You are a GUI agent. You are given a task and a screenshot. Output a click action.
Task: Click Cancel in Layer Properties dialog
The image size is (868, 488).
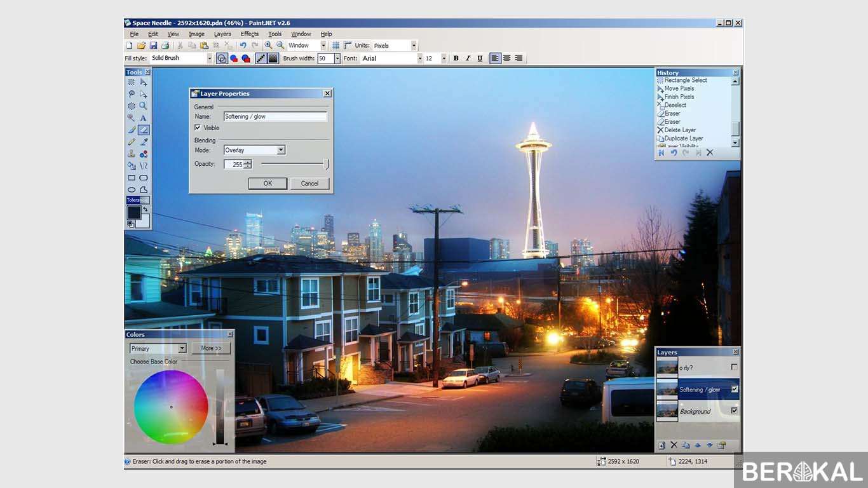[309, 183]
